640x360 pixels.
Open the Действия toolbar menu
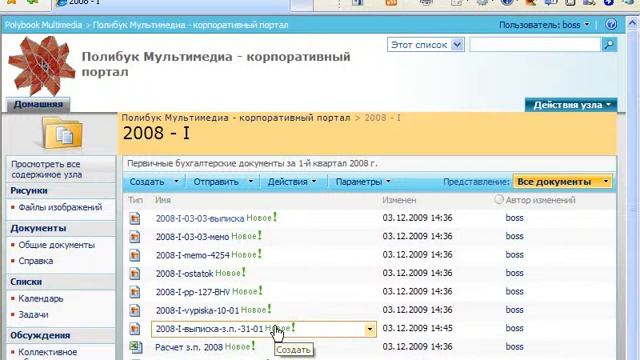pyautogui.click(x=292, y=182)
